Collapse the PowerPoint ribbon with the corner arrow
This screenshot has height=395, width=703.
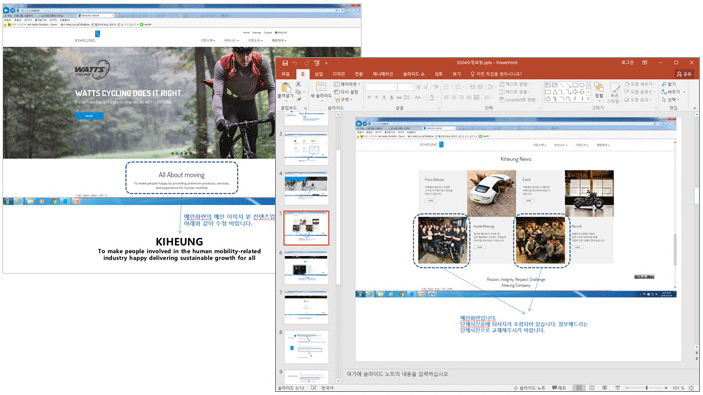click(x=694, y=108)
